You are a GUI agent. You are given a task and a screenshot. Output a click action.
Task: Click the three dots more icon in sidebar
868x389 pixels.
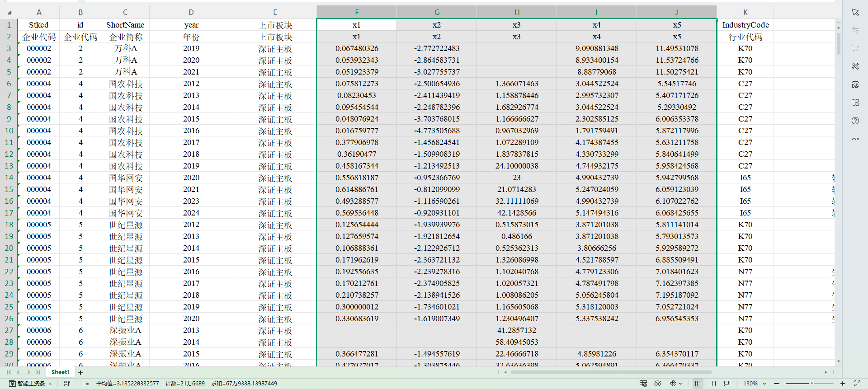[855, 139]
